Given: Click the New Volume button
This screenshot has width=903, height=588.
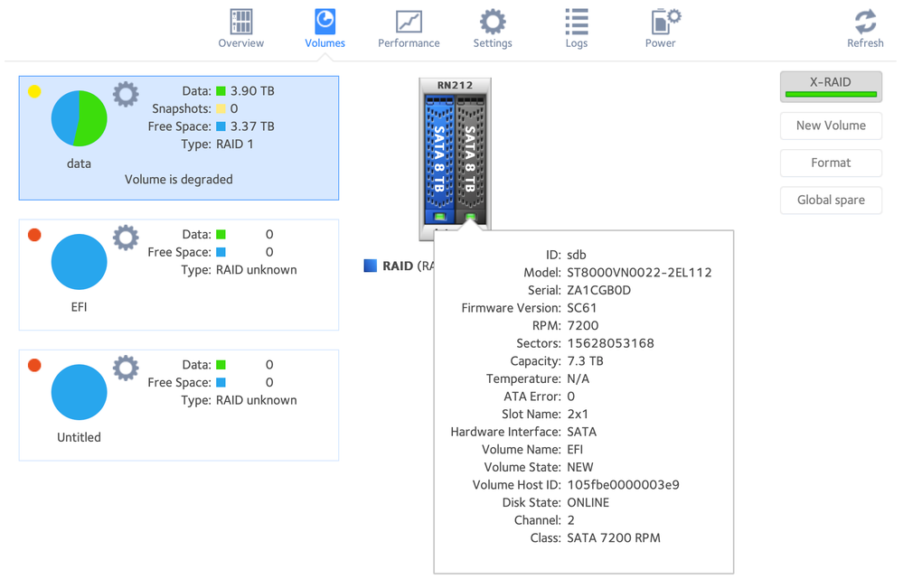Looking at the screenshot, I should [831, 126].
